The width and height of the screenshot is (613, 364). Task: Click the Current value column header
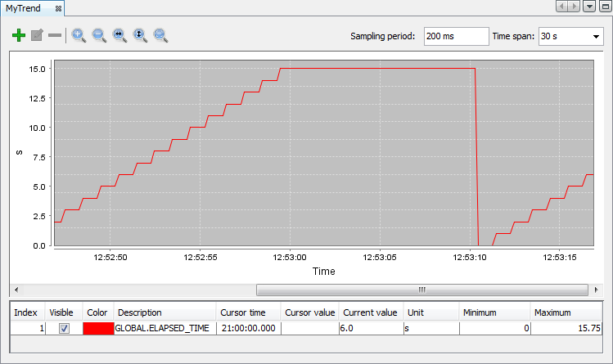point(370,312)
